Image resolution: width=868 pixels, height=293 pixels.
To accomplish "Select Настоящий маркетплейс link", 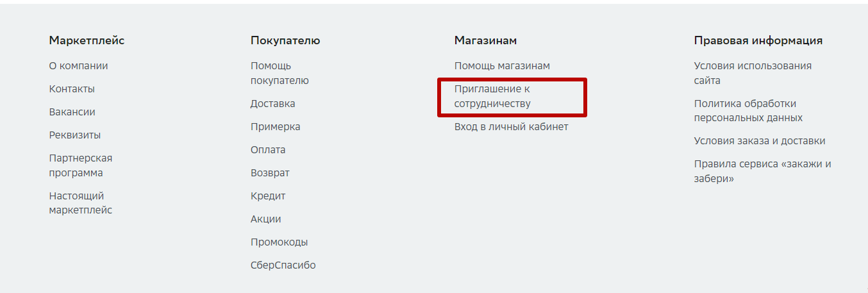I will pos(81,203).
